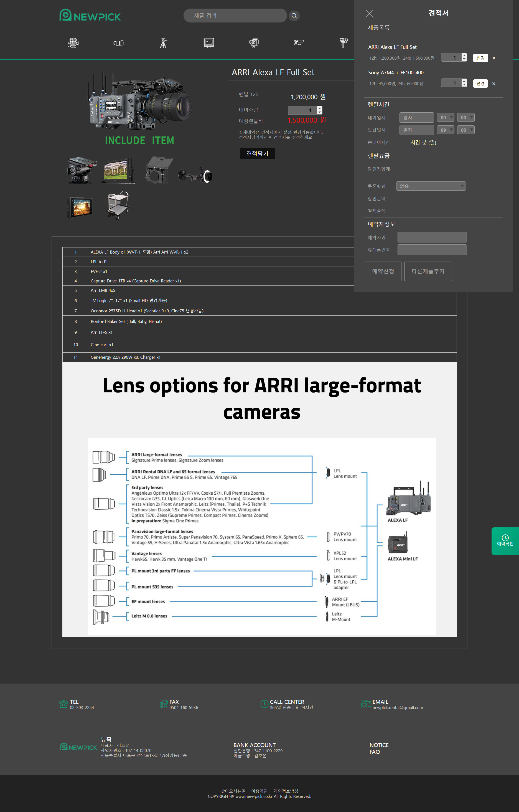Click the 다른제품추가 button
Screen dimensions: 519x812
click(428, 271)
